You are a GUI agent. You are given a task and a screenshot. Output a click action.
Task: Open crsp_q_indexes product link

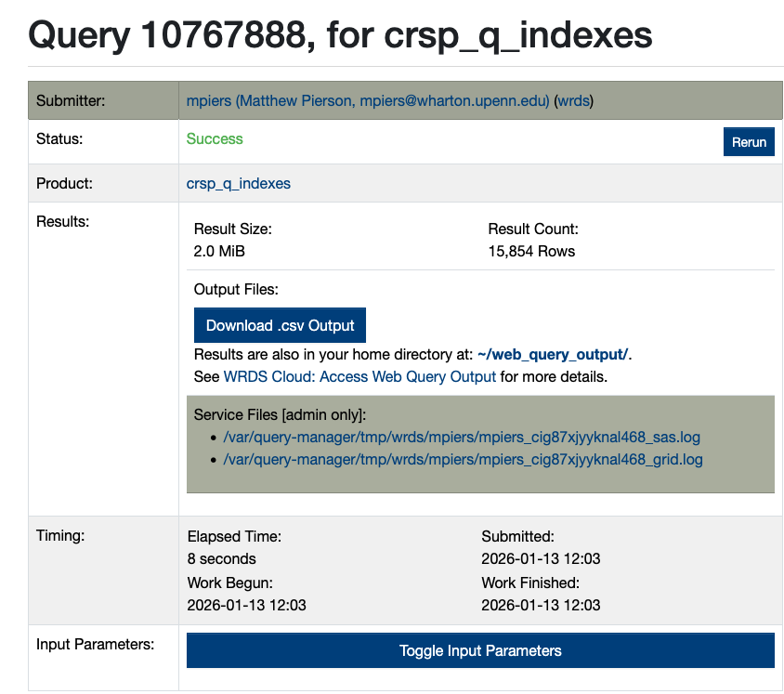239,183
